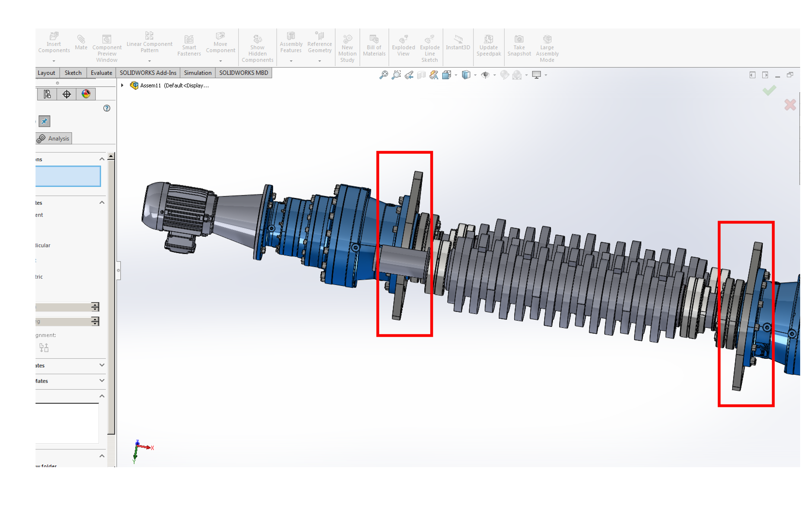Select the Zoom to Area tool
The height and width of the screenshot is (507, 812).
396,75
